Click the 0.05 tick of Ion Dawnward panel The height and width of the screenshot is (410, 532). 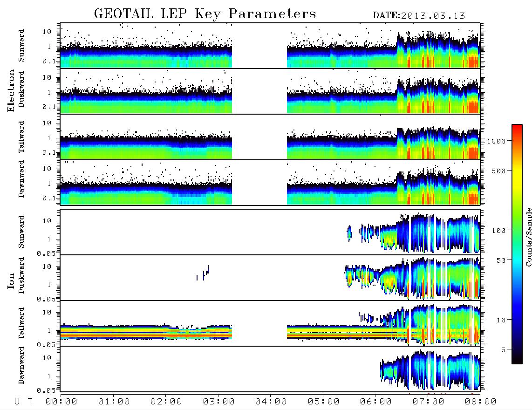click(x=46, y=390)
